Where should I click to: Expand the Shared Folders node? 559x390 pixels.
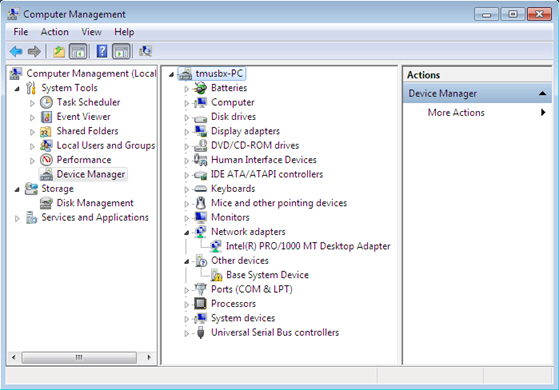pyautogui.click(x=32, y=132)
